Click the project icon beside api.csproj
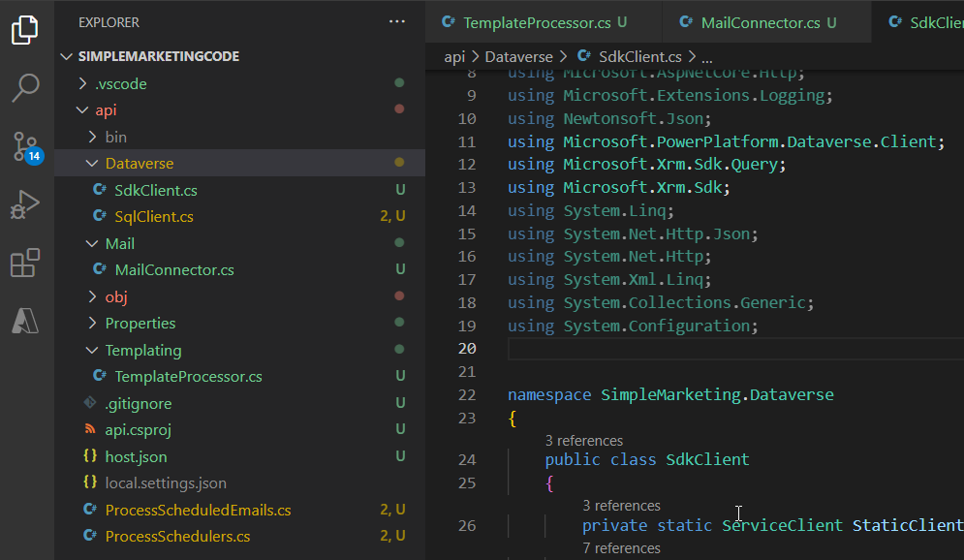The height and width of the screenshot is (560, 964). point(90,429)
